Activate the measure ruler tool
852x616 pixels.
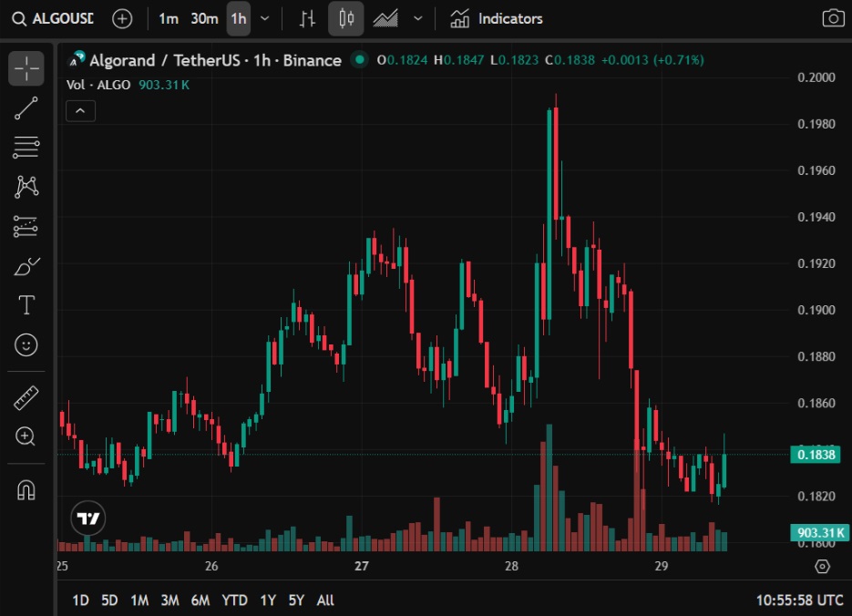25,397
